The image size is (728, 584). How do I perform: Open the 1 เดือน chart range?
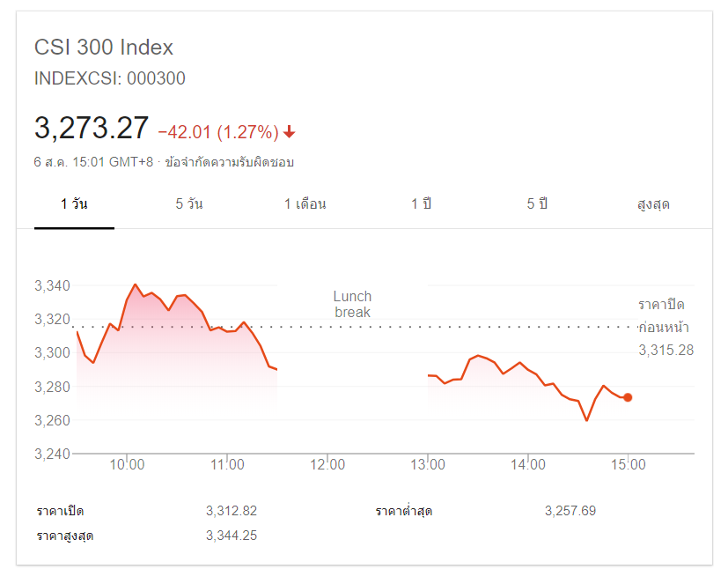(x=305, y=204)
